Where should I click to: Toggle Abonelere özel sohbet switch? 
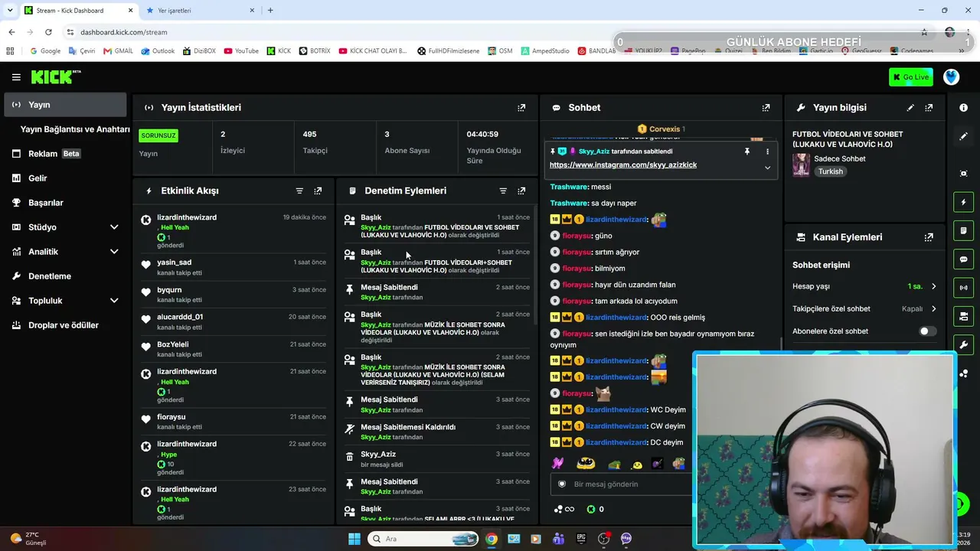926,331
